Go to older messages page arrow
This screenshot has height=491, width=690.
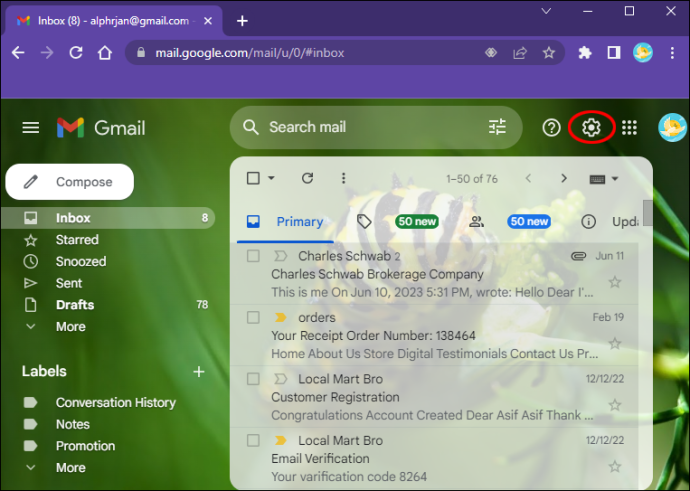click(564, 178)
